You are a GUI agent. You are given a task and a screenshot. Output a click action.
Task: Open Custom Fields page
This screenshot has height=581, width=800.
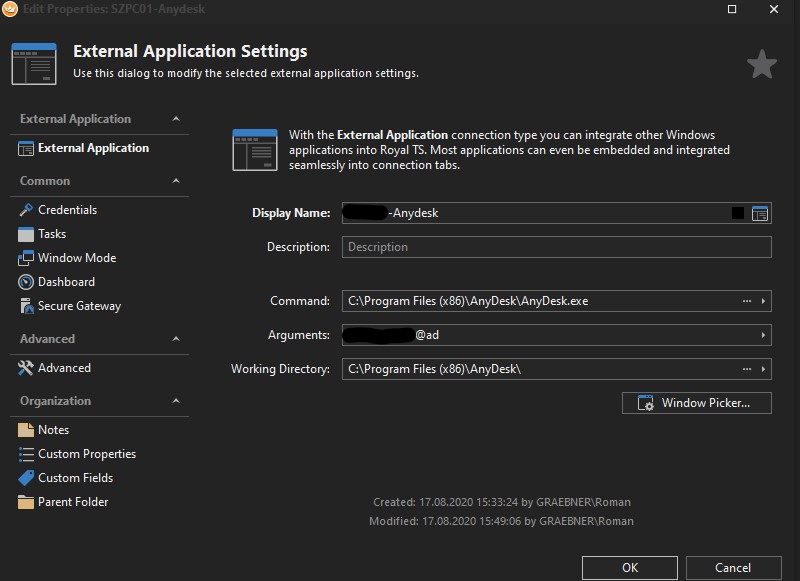(75, 478)
